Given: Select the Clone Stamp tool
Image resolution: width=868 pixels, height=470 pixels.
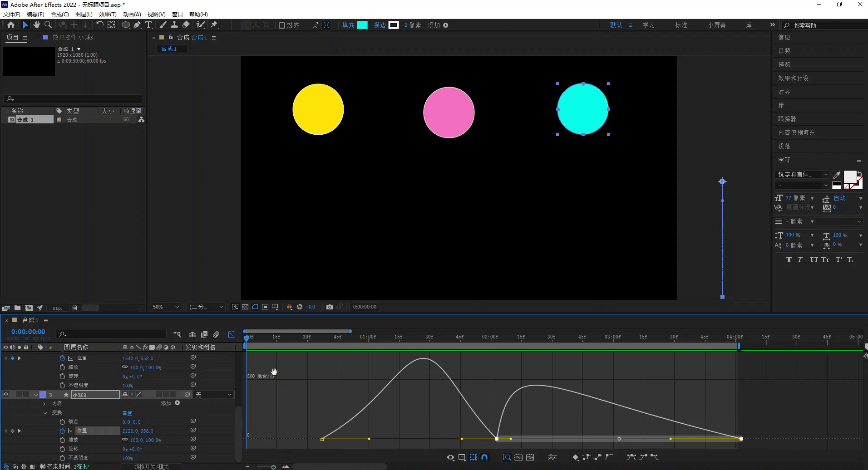Looking at the screenshot, I should click(174, 25).
